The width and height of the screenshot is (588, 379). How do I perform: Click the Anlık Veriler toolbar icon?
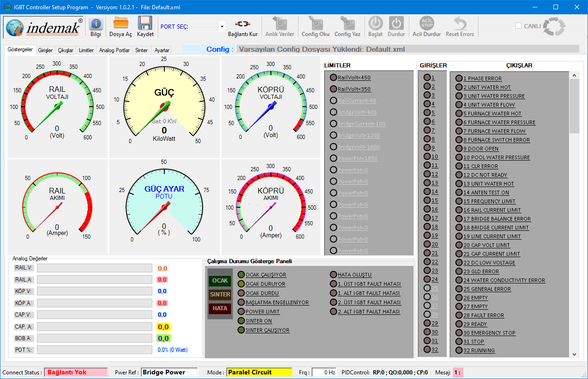pos(280,23)
